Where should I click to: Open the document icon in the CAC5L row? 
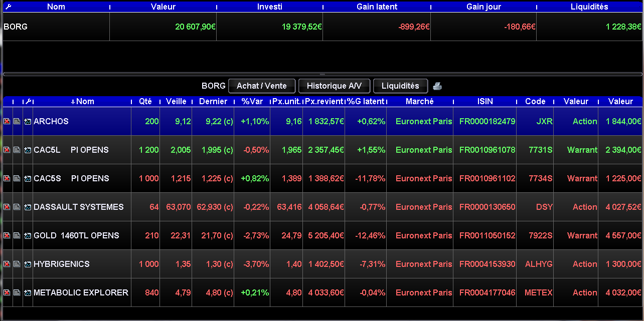point(17,150)
